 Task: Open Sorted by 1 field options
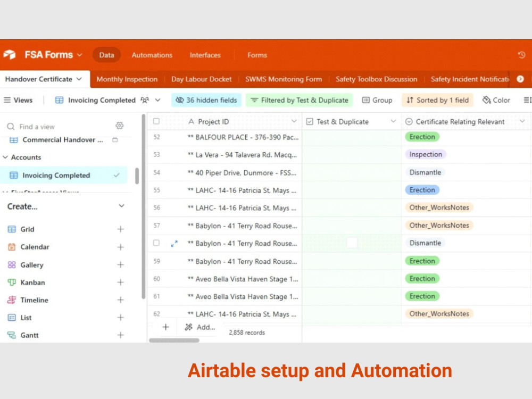point(438,100)
